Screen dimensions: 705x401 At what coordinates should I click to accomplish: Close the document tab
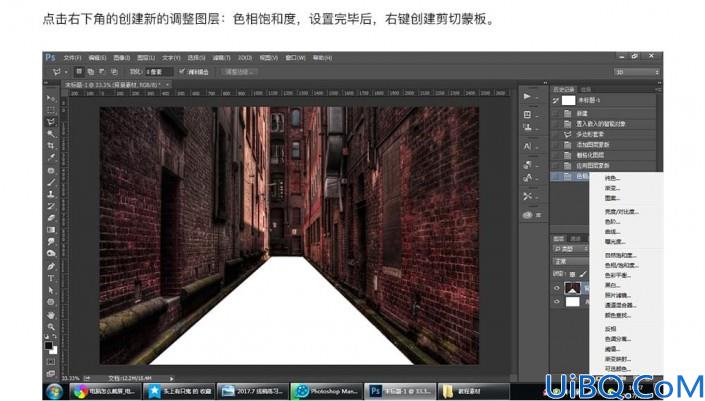(167, 85)
